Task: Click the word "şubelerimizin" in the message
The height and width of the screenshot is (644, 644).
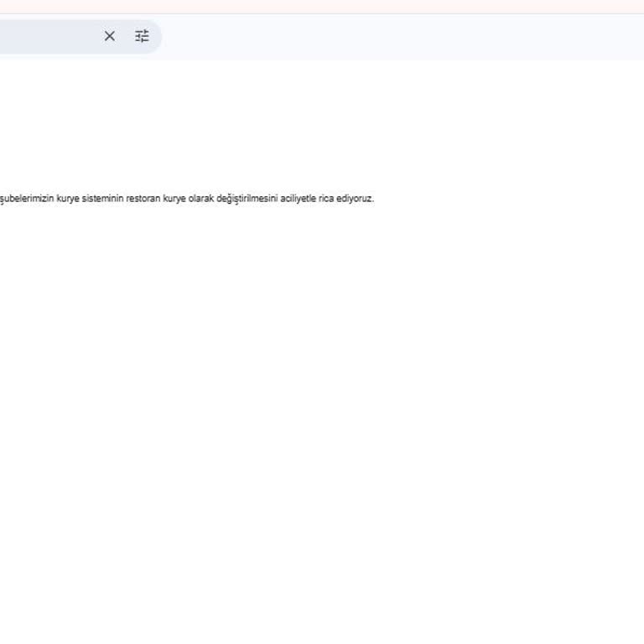Action: pyautogui.click(x=27, y=199)
